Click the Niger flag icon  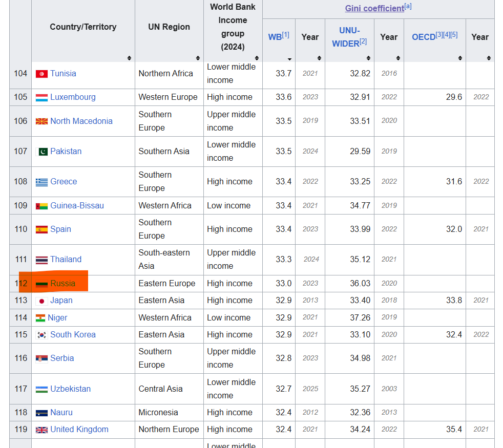(x=40, y=318)
